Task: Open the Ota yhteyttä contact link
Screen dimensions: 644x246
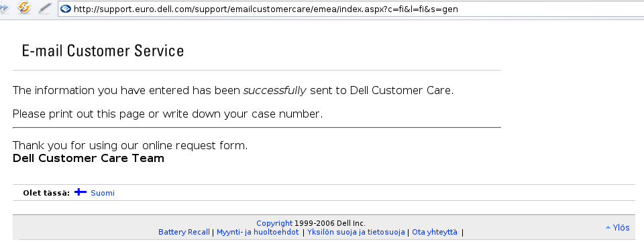Action: 435,232
